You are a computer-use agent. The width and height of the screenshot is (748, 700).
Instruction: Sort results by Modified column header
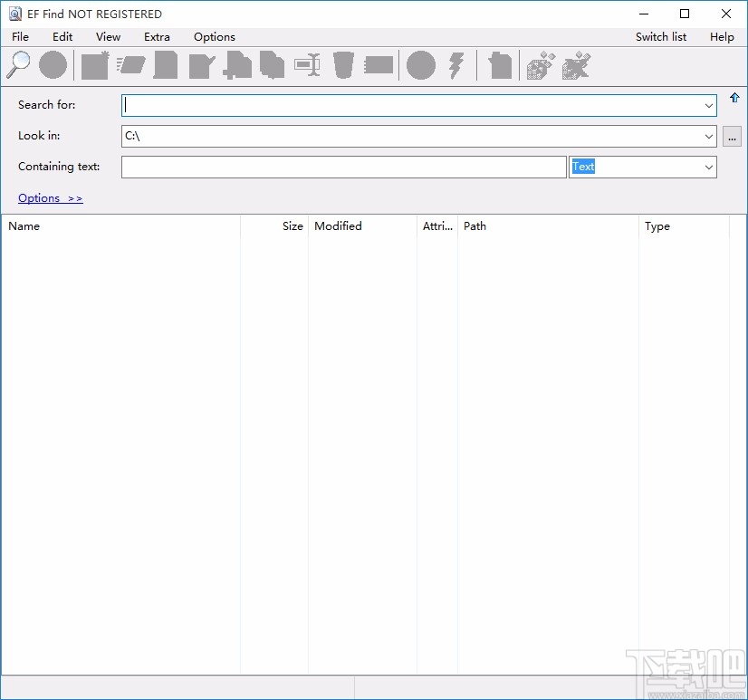(x=338, y=226)
